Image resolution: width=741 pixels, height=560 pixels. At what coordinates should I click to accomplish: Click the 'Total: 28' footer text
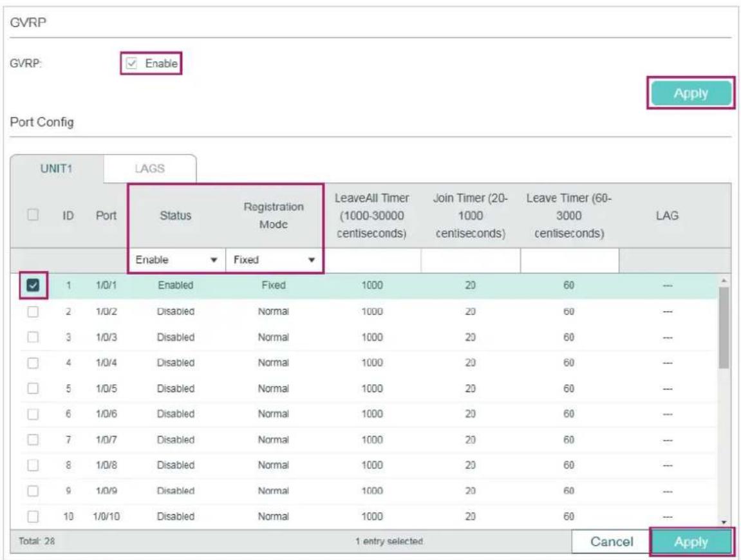37,541
